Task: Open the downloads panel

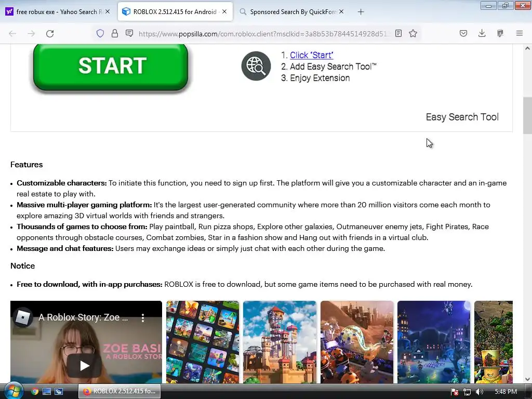Action: click(x=482, y=33)
